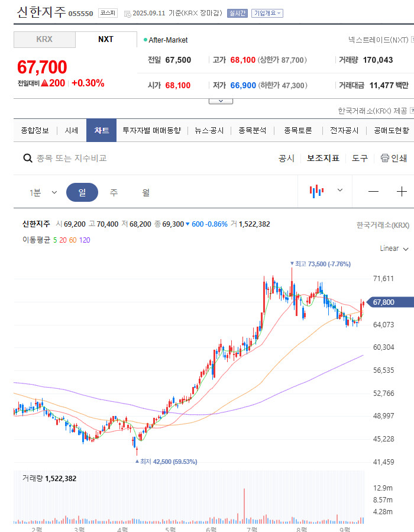Open the 종합정보 tab

[35, 130]
